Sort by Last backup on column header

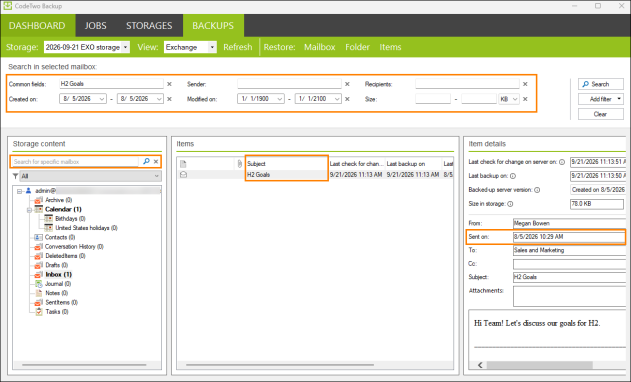[413, 164]
